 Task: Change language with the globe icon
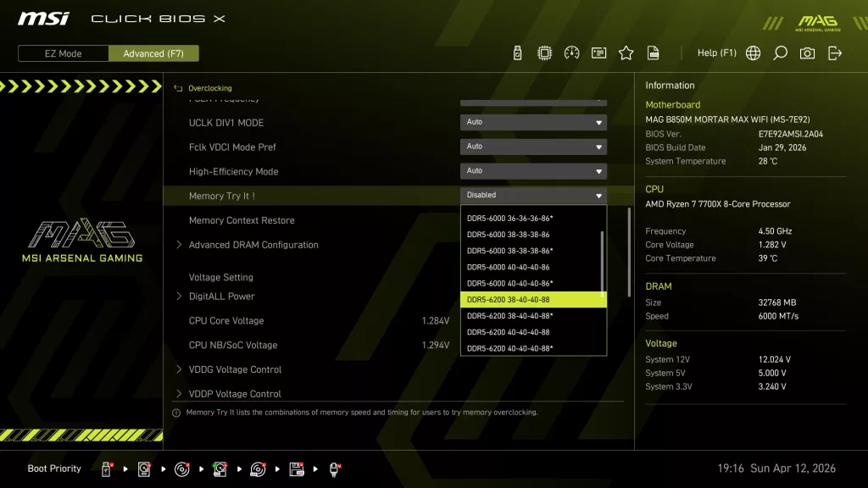click(753, 53)
